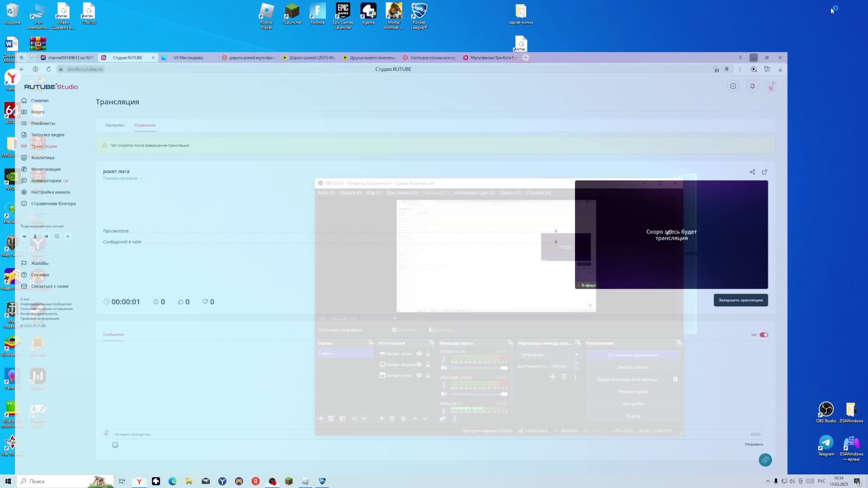Open stream in new window icon

pyautogui.click(x=764, y=172)
